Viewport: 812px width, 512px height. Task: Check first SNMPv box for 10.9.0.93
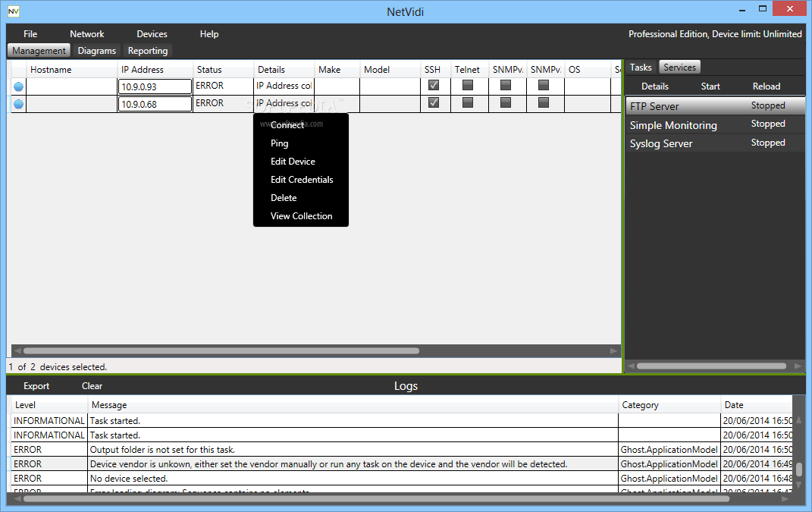click(x=506, y=85)
